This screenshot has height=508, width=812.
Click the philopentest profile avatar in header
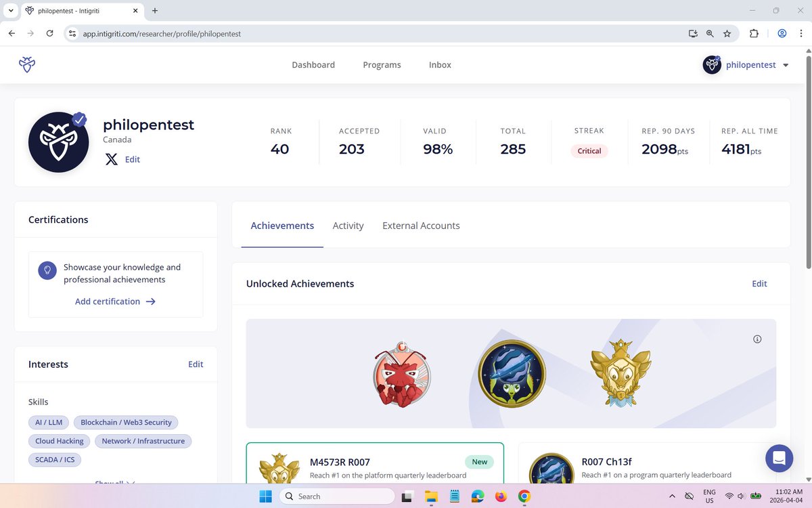click(712, 65)
